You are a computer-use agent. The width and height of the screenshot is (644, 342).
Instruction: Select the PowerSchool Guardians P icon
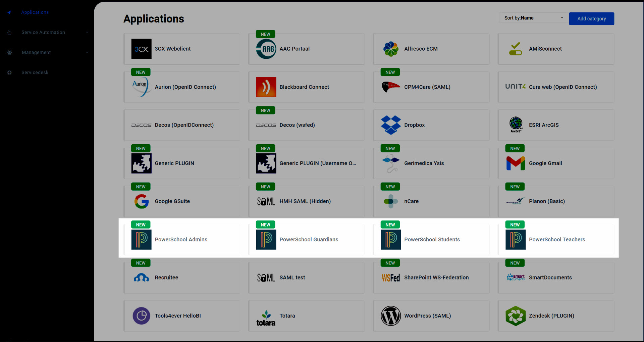(x=266, y=240)
